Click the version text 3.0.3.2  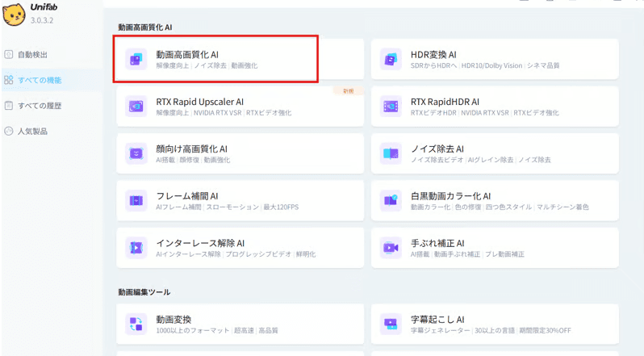tap(42, 20)
